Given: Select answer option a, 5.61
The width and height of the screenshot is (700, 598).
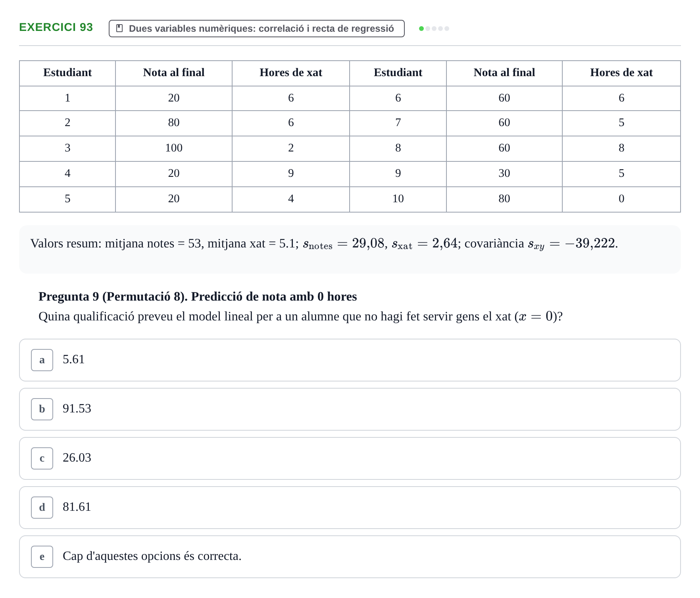Looking at the screenshot, I should [350, 360].
